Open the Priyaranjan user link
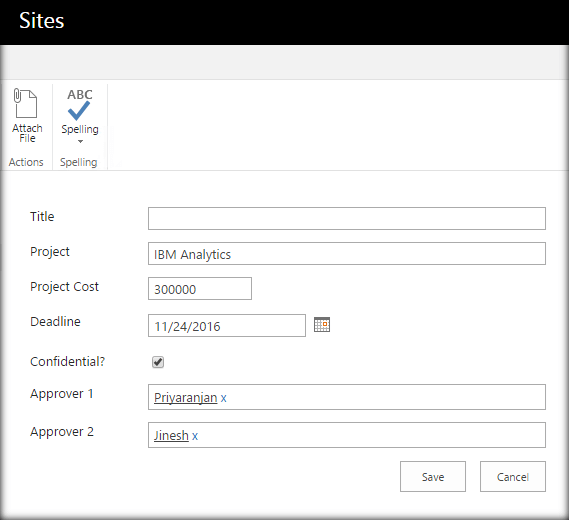Image resolution: width=569 pixels, height=520 pixels. pos(185,398)
